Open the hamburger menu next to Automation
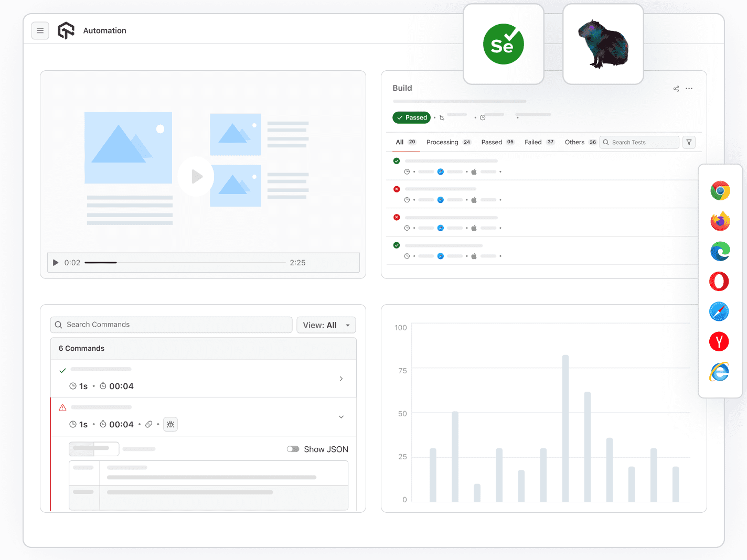Viewport: 747px width, 560px height. 40,30
